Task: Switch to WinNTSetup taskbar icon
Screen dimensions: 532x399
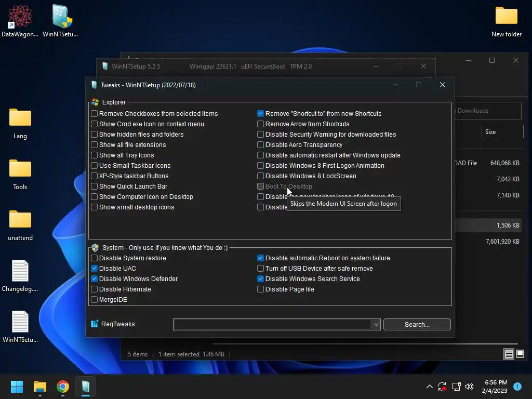Action: [x=86, y=387]
